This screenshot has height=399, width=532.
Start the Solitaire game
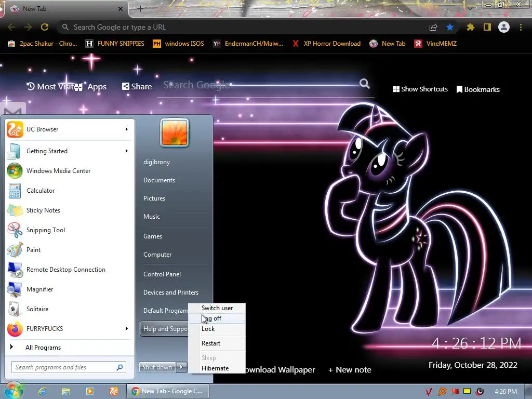70,309
